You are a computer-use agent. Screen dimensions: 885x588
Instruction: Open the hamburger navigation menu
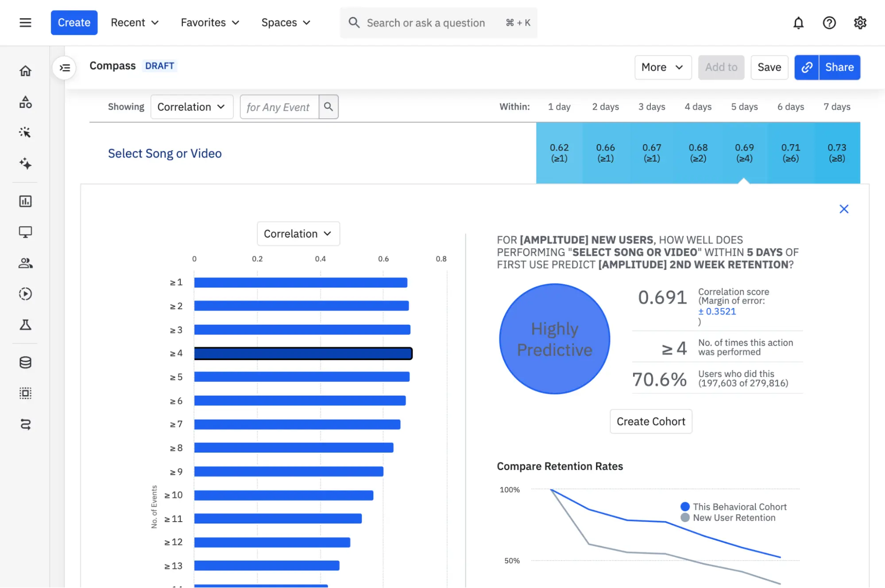pos(25,23)
